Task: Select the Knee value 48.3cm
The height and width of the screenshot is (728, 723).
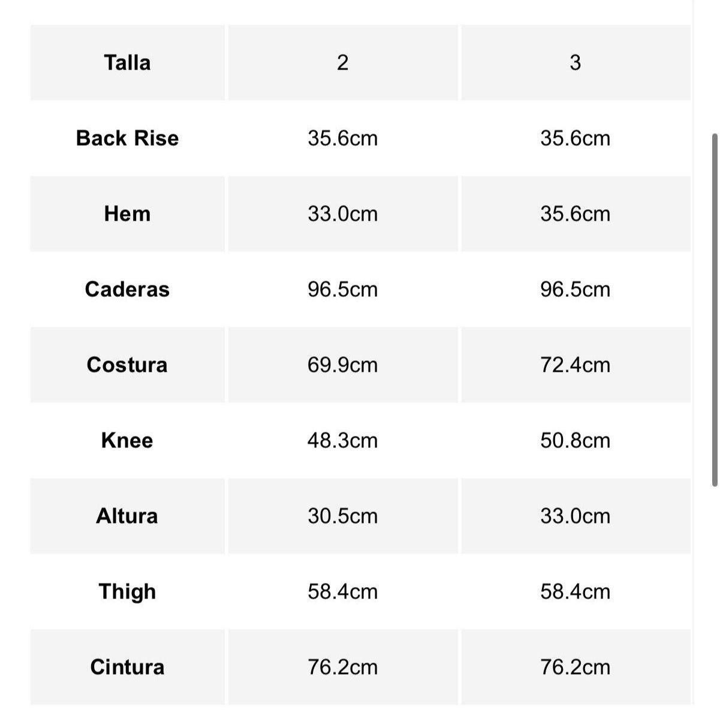Action: coord(342,440)
